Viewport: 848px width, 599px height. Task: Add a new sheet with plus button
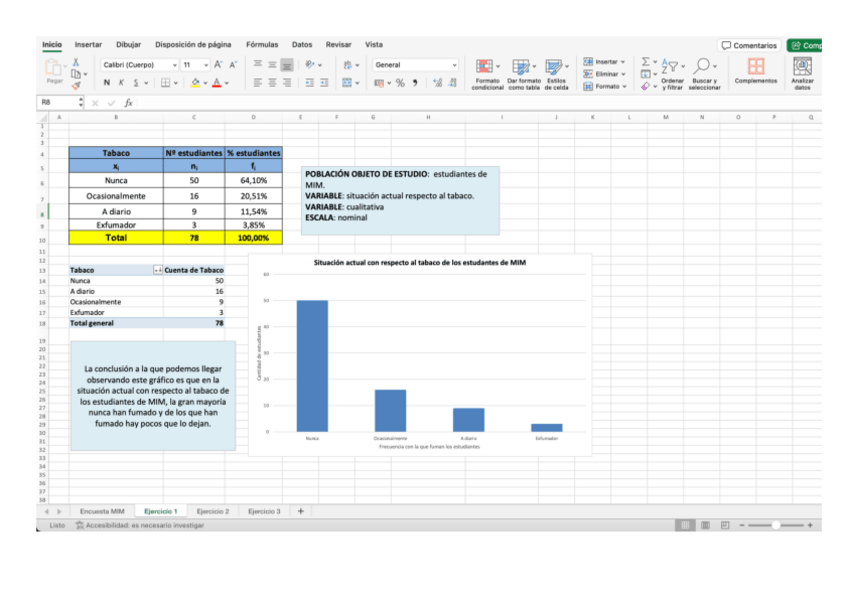(301, 511)
